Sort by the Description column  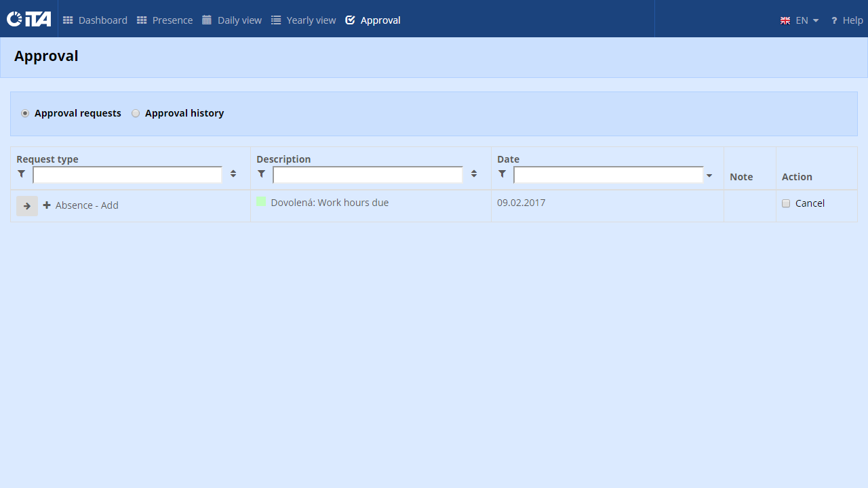[x=474, y=174]
